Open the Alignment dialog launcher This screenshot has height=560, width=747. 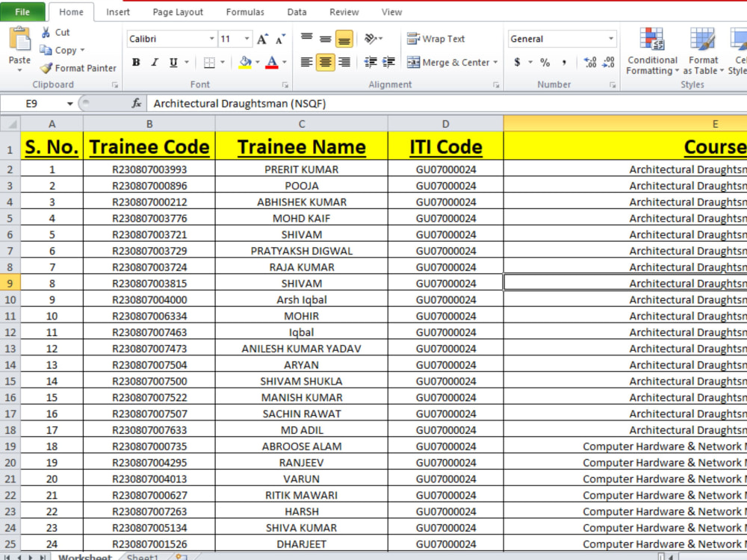(496, 85)
